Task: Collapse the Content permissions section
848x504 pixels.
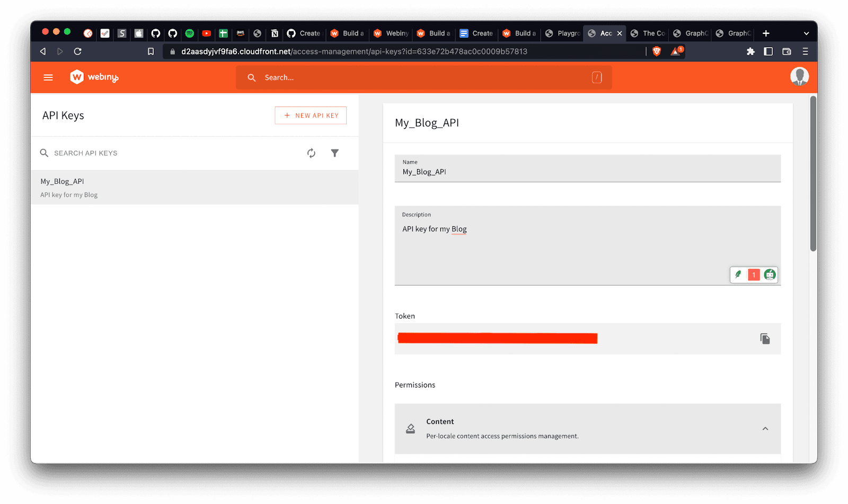Action: click(x=765, y=428)
